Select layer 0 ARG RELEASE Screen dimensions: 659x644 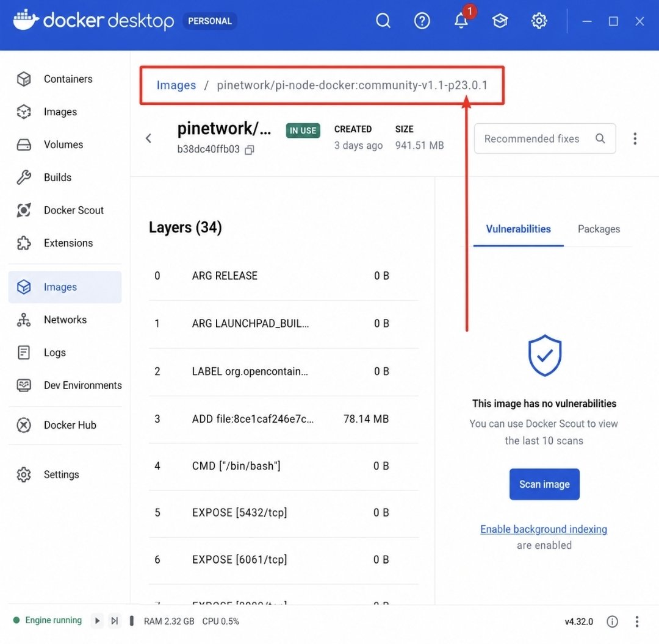pyautogui.click(x=284, y=276)
